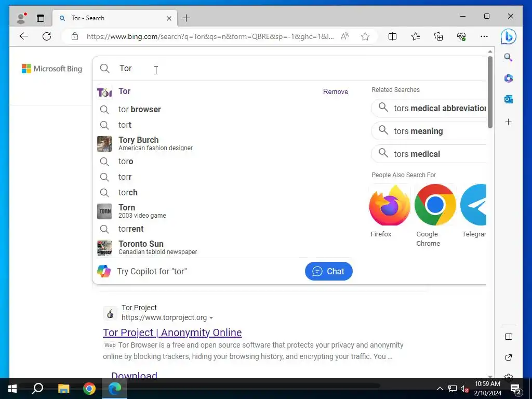Open Windows taskbar search
The height and width of the screenshot is (399, 532).
click(37, 389)
